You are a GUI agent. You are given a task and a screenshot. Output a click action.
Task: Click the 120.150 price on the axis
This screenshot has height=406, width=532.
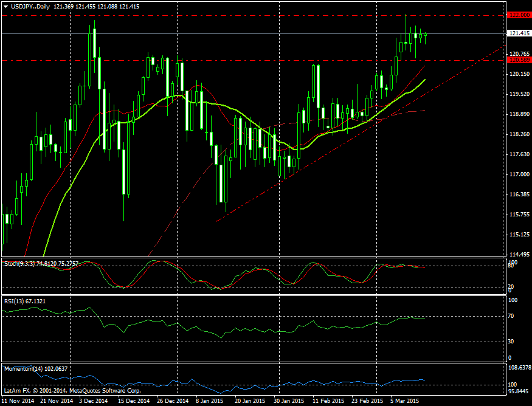tap(517, 74)
